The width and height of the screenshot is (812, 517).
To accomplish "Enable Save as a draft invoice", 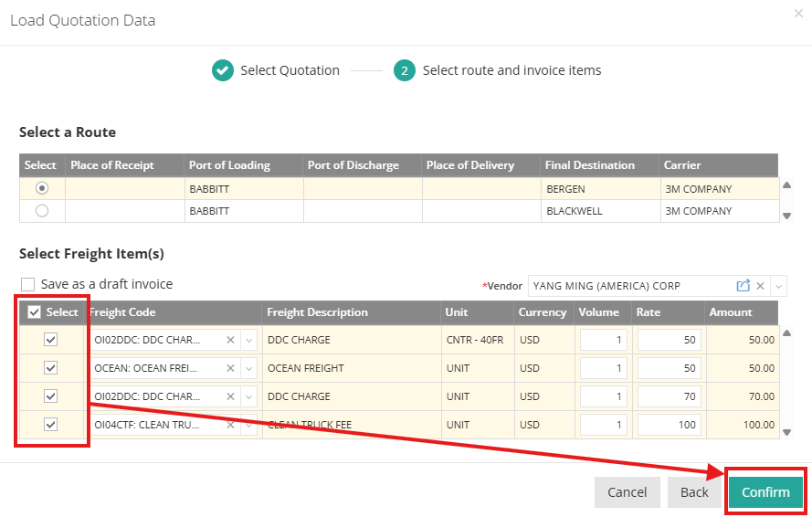I will point(28,285).
